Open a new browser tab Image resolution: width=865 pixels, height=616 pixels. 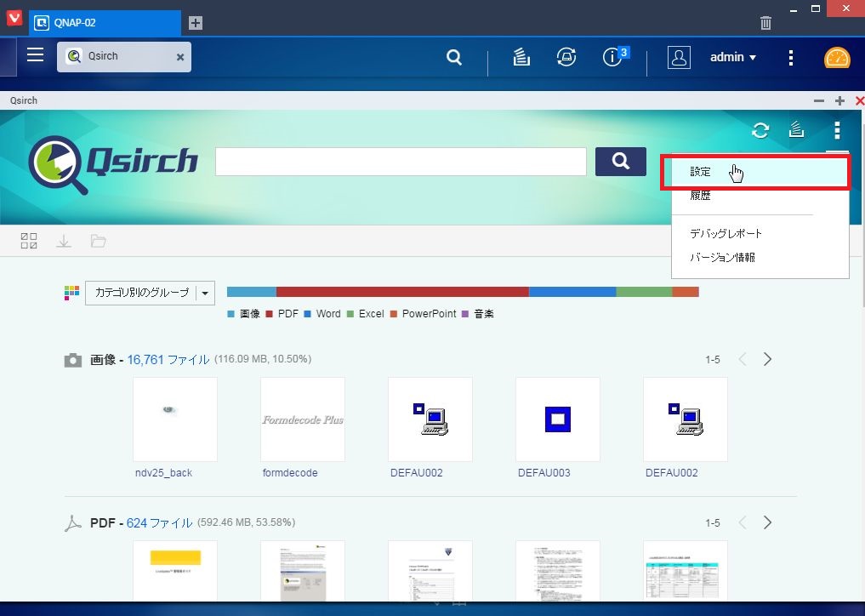(196, 23)
